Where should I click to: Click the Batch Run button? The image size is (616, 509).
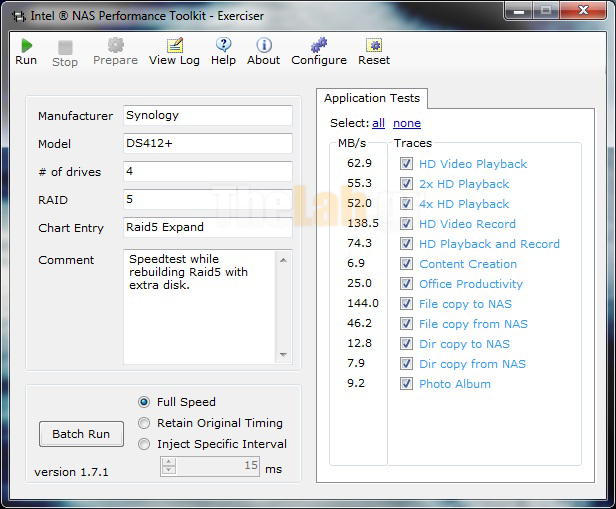[81, 434]
